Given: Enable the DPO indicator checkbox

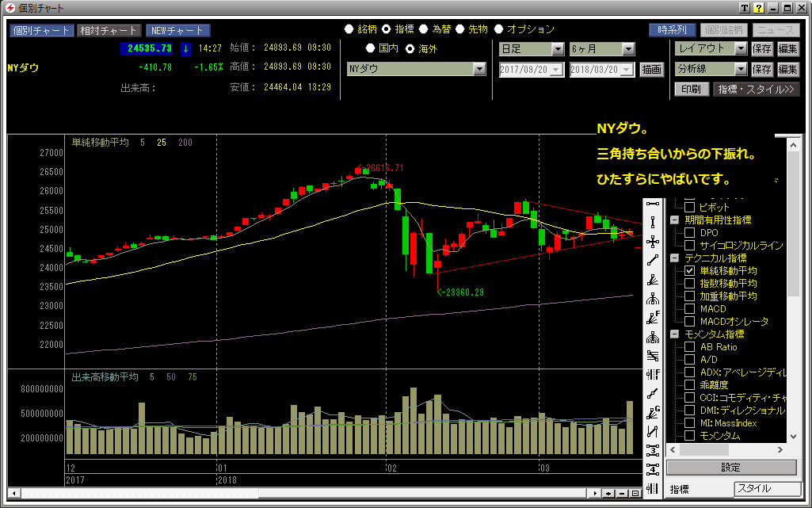Looking at the screenshot, I should pos(690,232).
